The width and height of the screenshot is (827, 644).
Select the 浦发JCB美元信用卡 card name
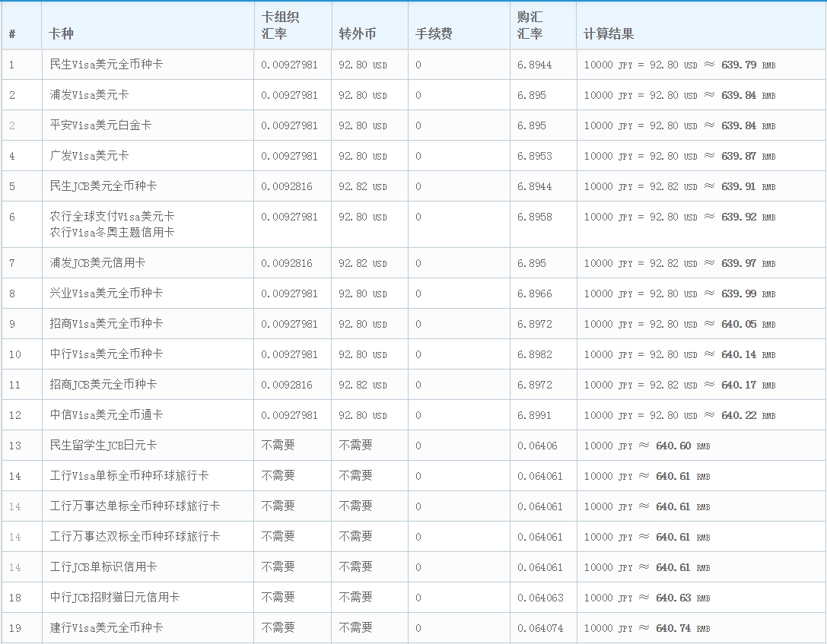pyautogui.click(x=97, y=263)
